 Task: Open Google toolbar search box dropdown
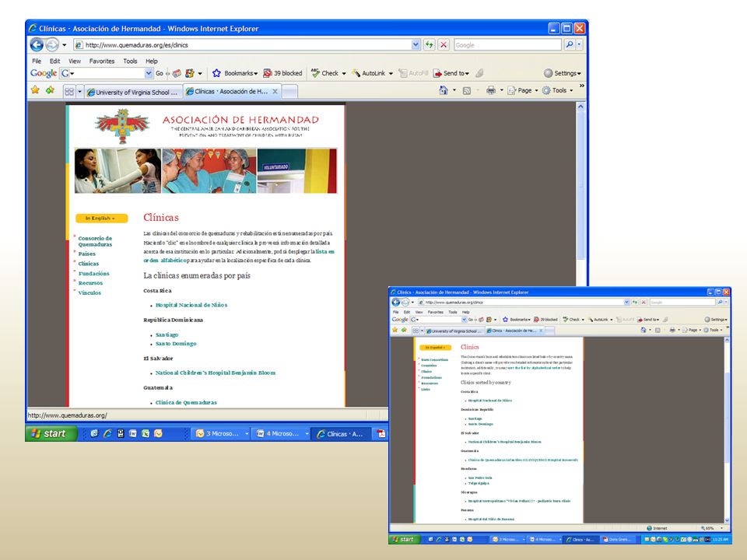pos(149,73)
